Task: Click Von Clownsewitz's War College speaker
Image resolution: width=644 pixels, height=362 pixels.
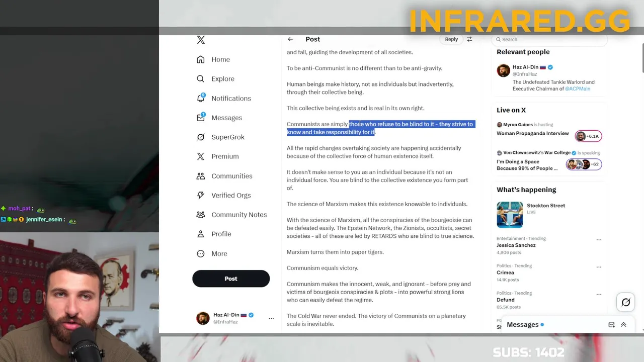Action: 537,153
